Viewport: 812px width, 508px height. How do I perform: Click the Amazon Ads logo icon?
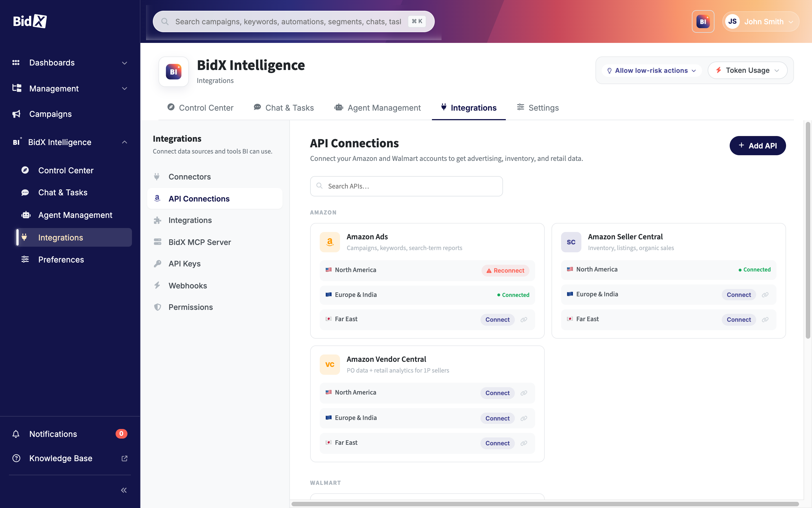pos(330,242)
